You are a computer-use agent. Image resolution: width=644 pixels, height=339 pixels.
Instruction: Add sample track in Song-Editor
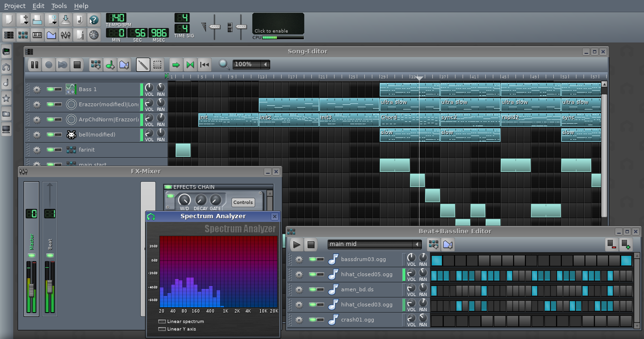[110, 65]
